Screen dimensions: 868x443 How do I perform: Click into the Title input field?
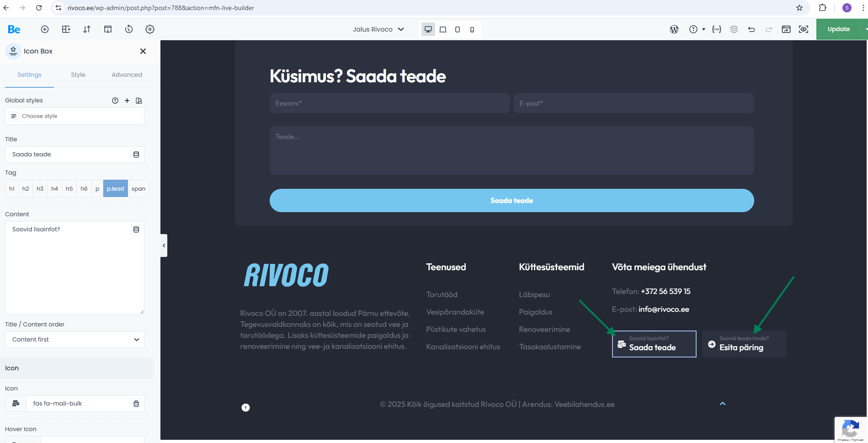[x=69, y=155]
